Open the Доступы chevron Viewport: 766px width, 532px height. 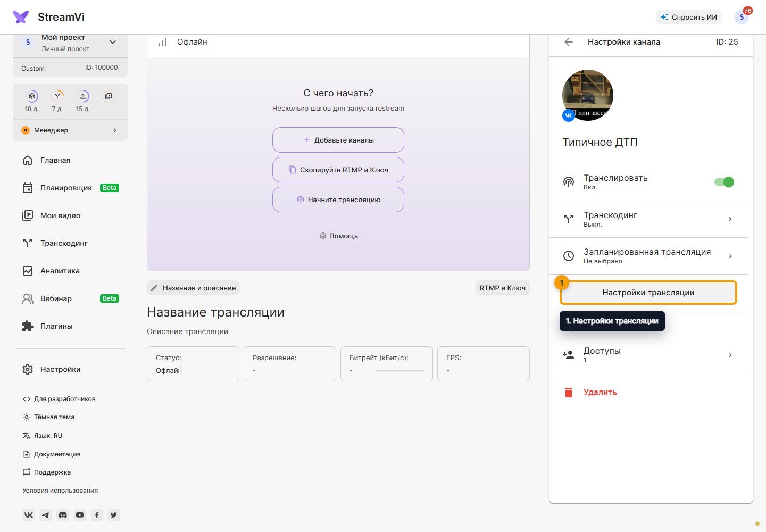tap(730, 355)
